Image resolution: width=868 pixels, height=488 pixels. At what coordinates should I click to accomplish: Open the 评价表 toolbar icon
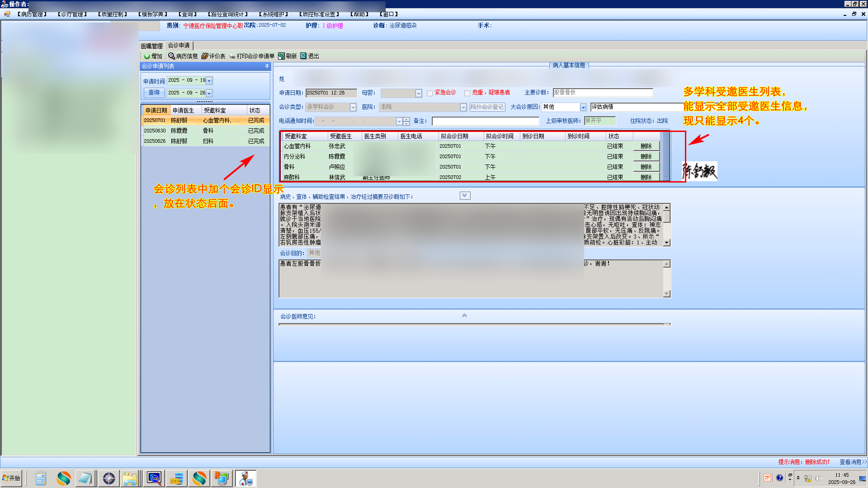click(205, 56)
